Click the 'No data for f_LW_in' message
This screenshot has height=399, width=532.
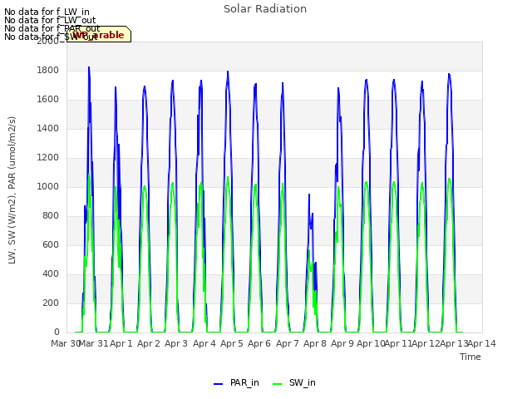click(x=47, y=12)
